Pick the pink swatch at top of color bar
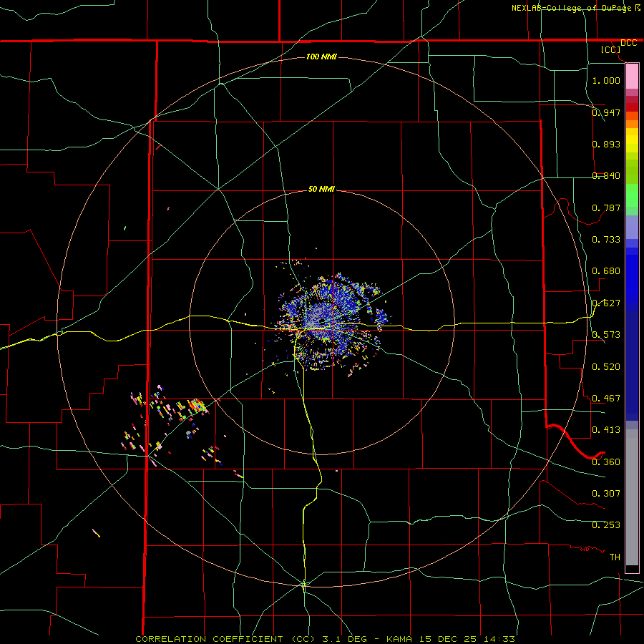The image size is (644, 644). [x=632, y=77]
